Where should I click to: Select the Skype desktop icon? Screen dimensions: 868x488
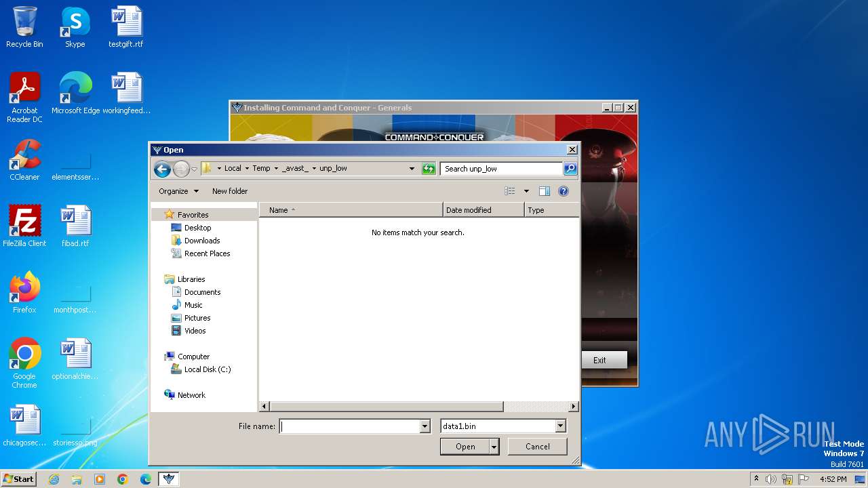(75, 28)
